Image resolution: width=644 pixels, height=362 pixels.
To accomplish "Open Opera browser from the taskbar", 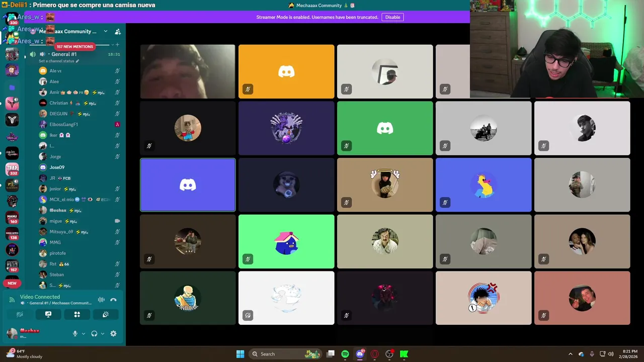I will 374,354.
